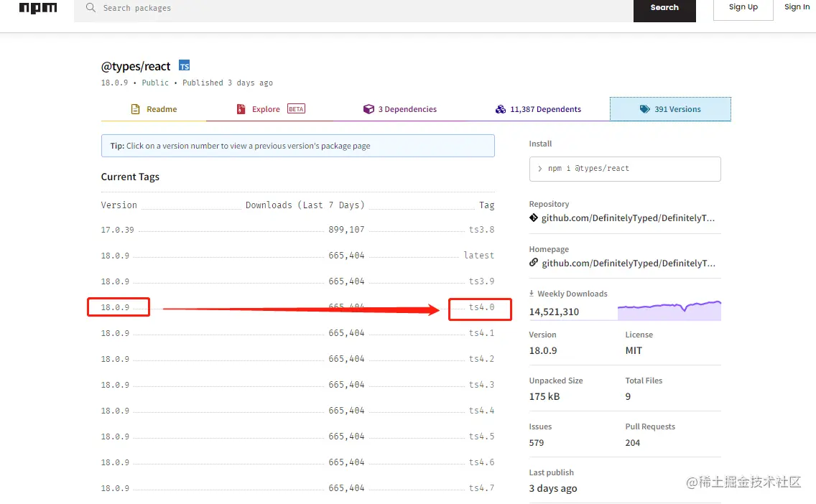
Task: Open version 18.0.9 tagged latest
Action: 115,256
